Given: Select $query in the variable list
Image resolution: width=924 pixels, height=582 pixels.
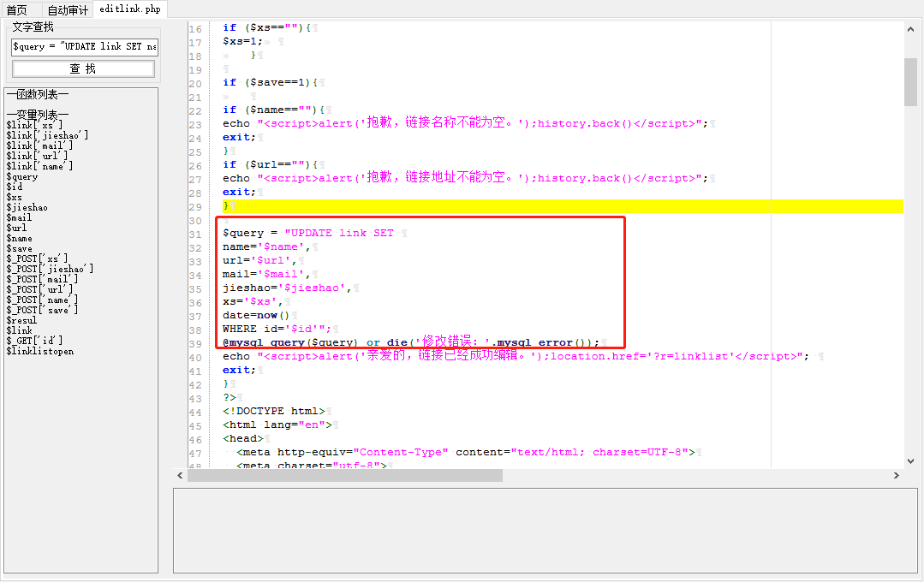Looking at the screenshot, I should coord(21,176).
